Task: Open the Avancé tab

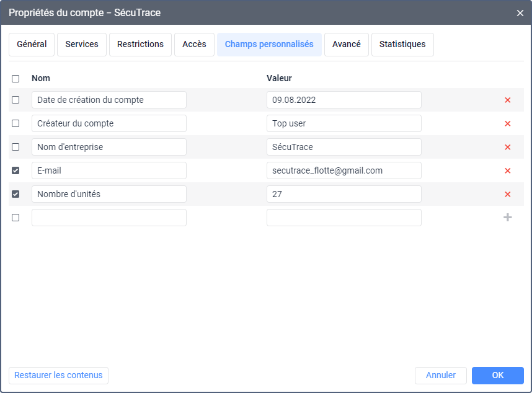Action: pos(347,45)
